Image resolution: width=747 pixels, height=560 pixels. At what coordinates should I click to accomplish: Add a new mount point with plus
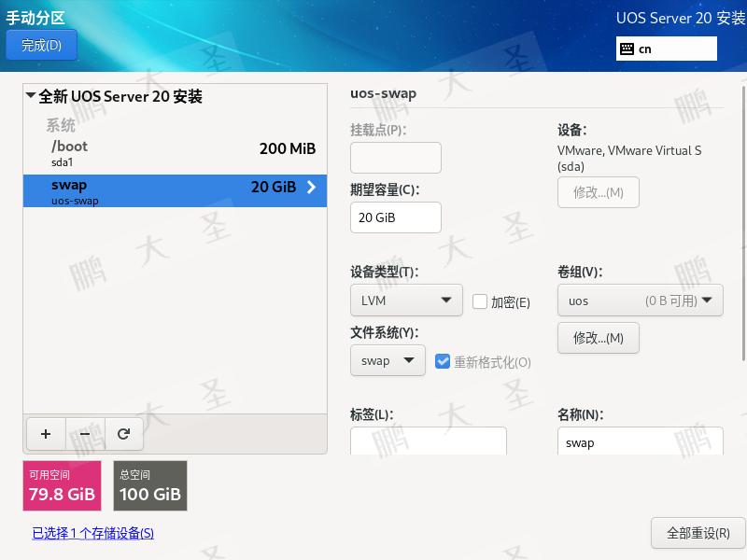46,434
